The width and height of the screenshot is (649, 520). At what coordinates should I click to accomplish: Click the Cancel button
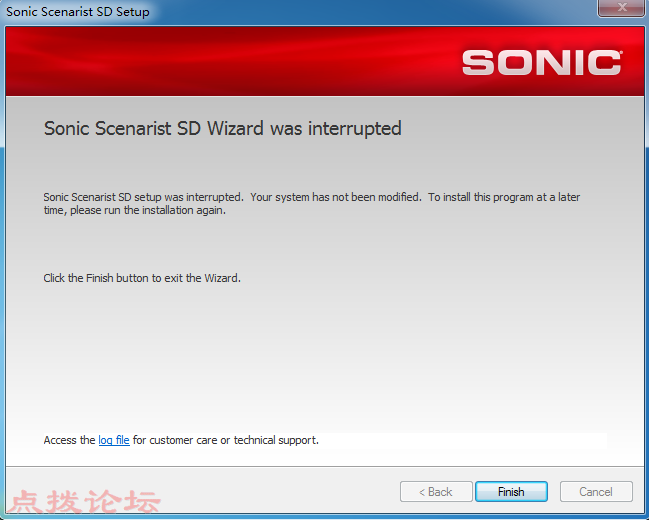pyautogui.click(x=596, y=491)
